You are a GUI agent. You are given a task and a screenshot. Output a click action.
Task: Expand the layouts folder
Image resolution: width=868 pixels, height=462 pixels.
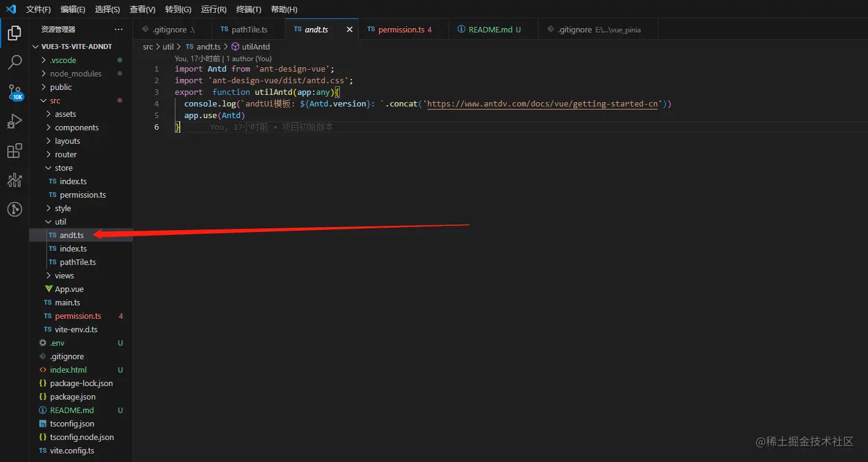(48, 141)
